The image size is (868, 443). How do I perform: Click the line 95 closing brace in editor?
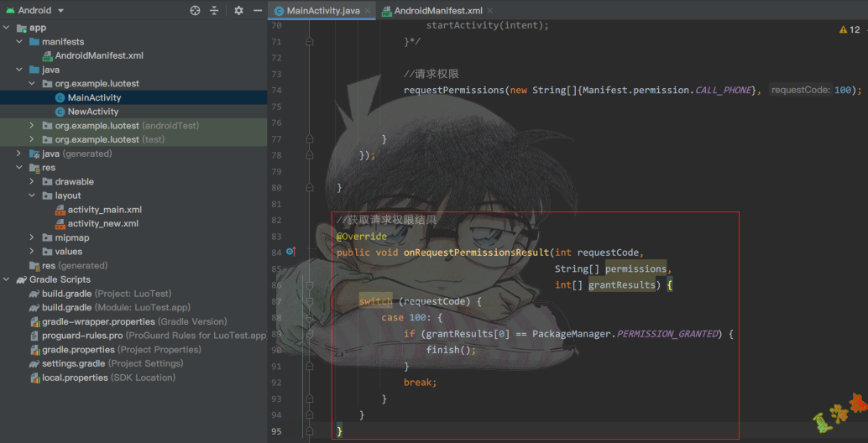pyautogui.click(x=340, y=431)
